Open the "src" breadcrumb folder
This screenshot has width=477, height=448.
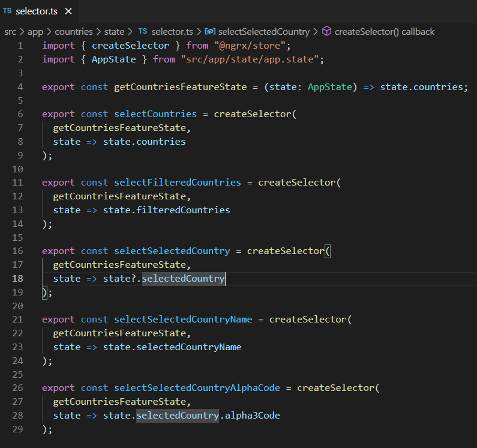tap(10, 31)
